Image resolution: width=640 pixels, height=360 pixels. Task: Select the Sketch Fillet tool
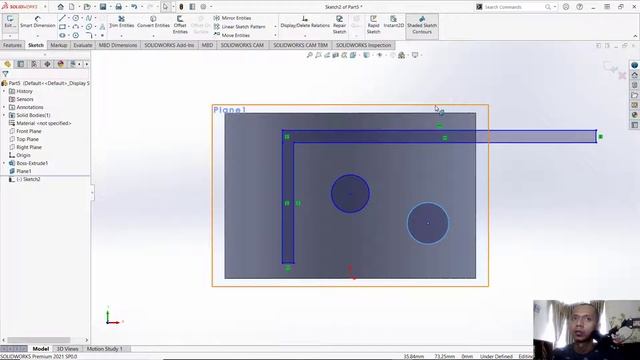[89, 36]
